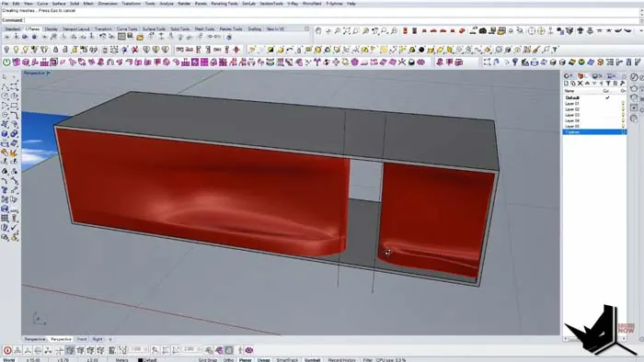This screenshot has width=644, height=362.
Task: Create a new layer in the Layers panel
Action: (567, 84)
